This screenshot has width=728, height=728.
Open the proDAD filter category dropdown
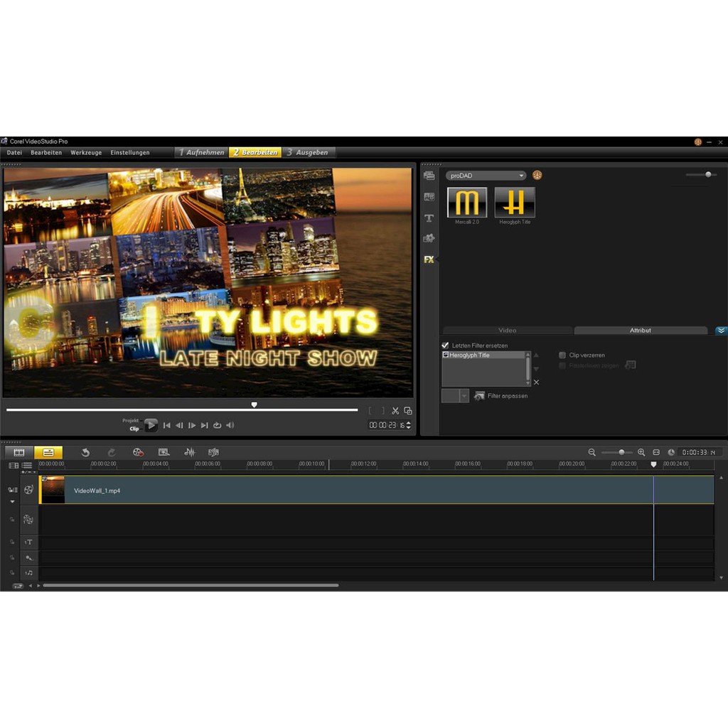coord(486,176)
